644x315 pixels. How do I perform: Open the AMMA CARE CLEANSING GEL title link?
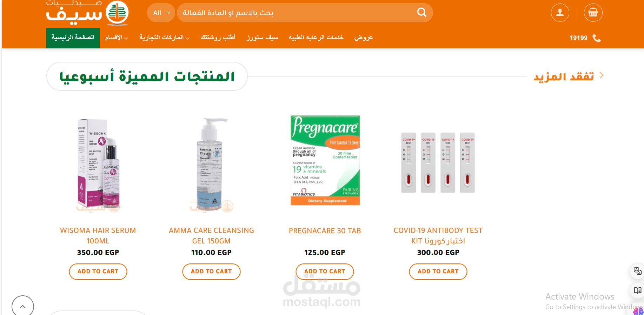point(211,236)
